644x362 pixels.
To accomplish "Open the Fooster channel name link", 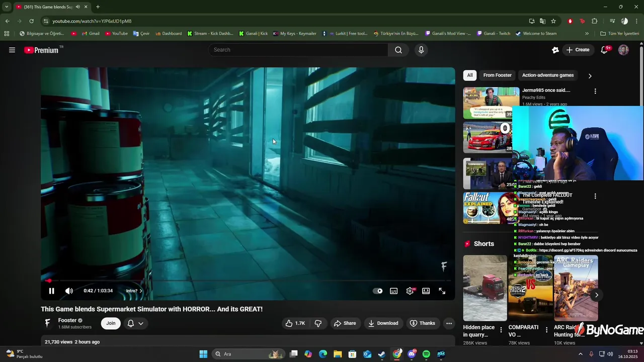I will click(x=67, y=320).
